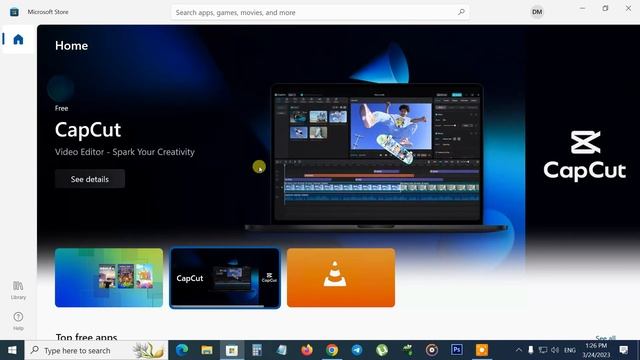
Task: Open the clock and date flyout
Action: pos(596,350)
